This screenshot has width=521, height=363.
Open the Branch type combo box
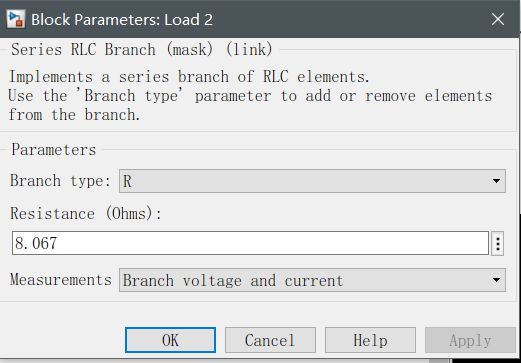(312, 181)
